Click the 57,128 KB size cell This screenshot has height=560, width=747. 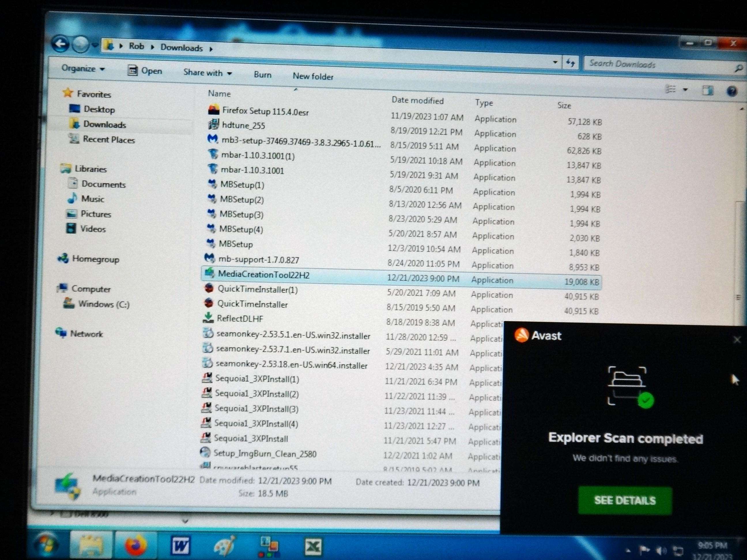click(x=584, y=122)
